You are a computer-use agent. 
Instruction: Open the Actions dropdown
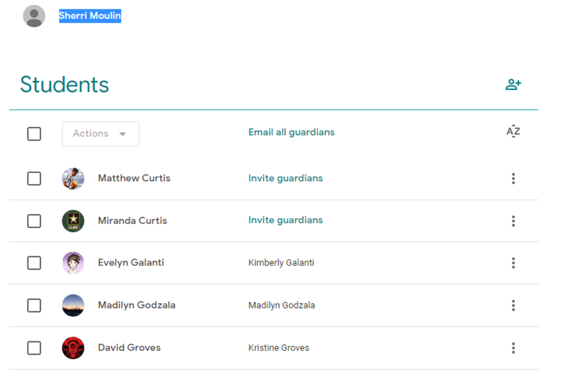click(x=100, y=134)
